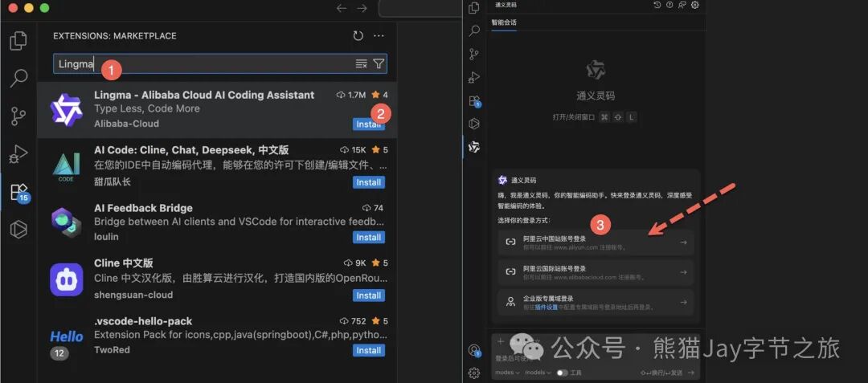Open Source Control in left window activity bar

pyautogui.click(x=18, y=116)
